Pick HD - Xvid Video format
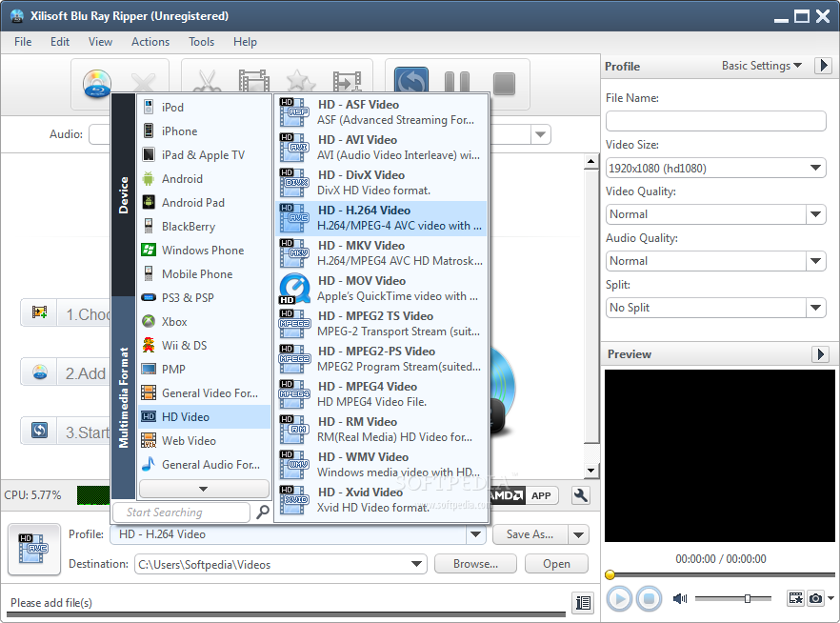This screenshot has height=623, width=840. (381, 499)
